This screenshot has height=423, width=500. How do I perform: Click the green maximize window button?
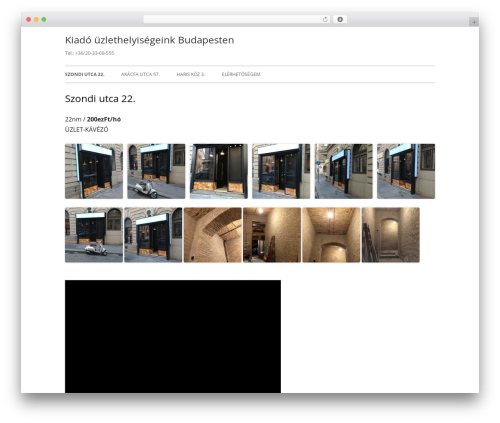point(44,20)
